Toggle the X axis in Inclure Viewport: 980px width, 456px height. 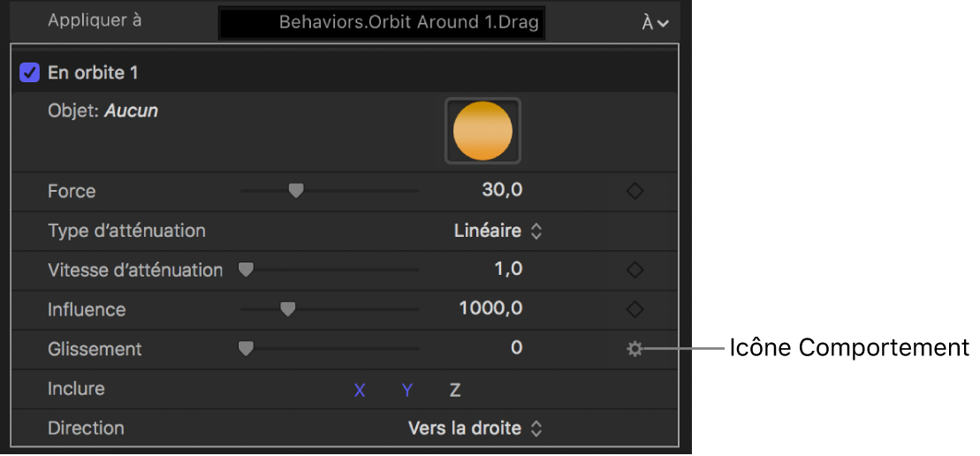point(360,391)
